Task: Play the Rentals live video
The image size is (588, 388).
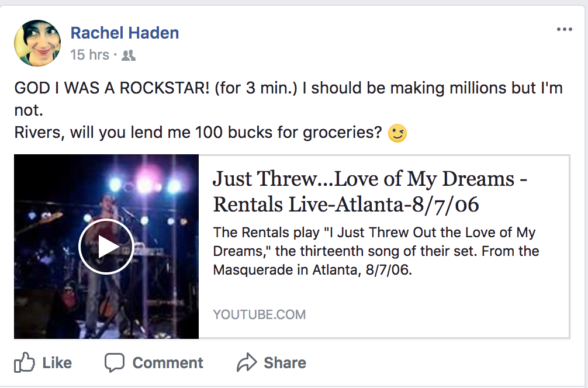Action: tap(106, 247)
